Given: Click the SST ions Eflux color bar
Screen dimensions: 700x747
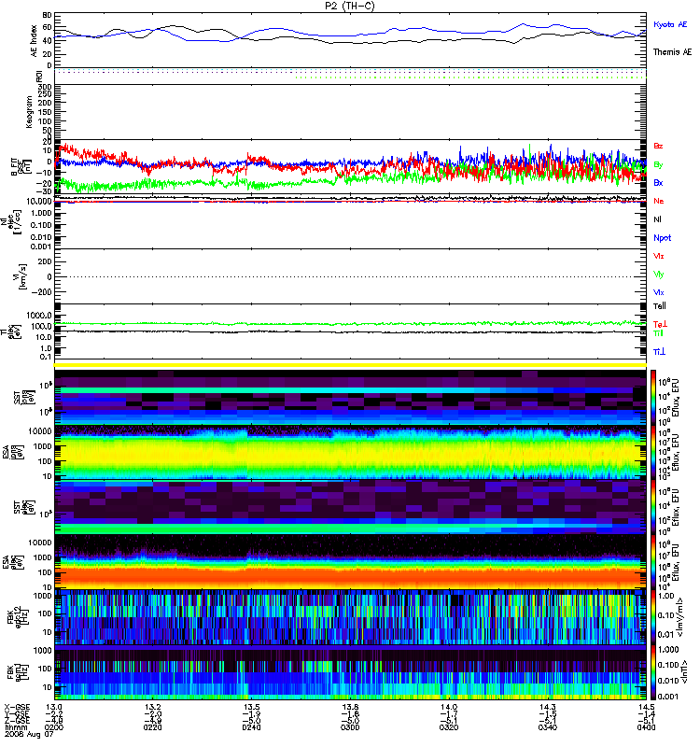Looking at the screenshot, I should tap(653, 397).
